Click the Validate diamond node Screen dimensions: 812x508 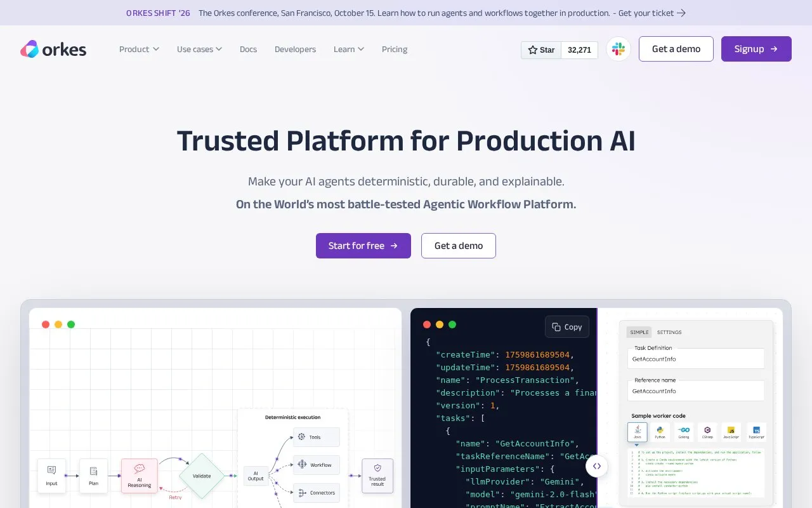click(x=202, y=476)
